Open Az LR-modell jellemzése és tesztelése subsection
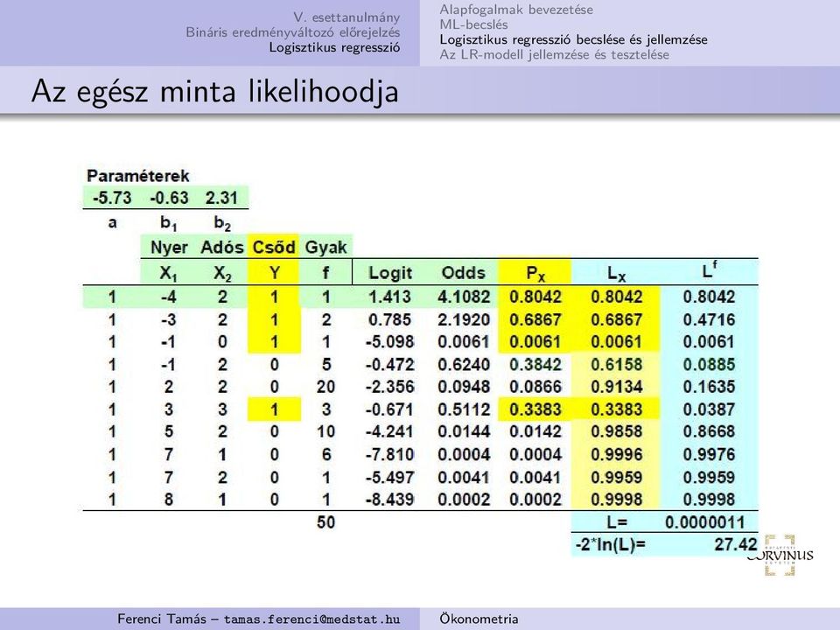 pyautogui.click(x=554, y=54)
